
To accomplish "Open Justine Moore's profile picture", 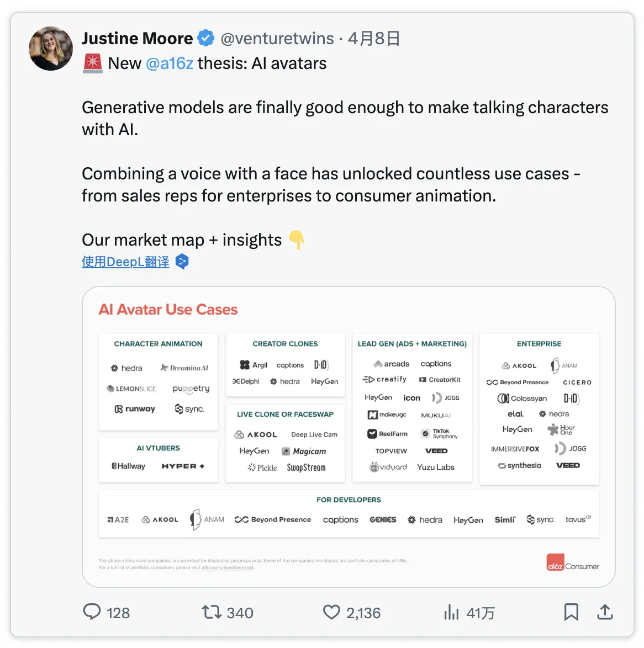I will (x=51, y=49).
